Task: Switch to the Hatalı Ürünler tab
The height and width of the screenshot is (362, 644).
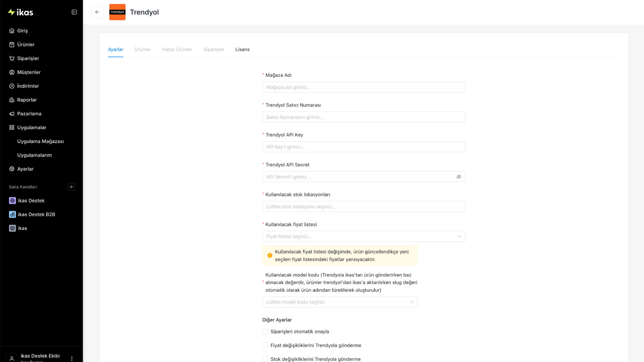Action: 177,50
